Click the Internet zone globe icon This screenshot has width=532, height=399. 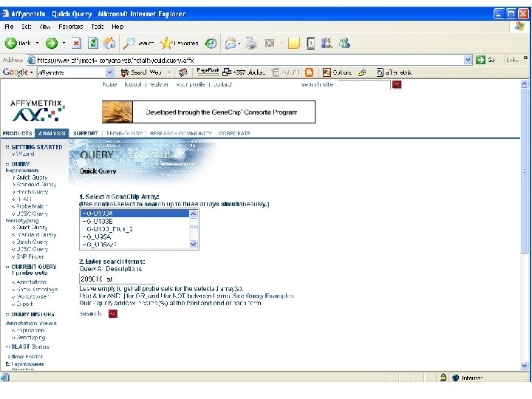pyautogui.click(x=456, y=378)
